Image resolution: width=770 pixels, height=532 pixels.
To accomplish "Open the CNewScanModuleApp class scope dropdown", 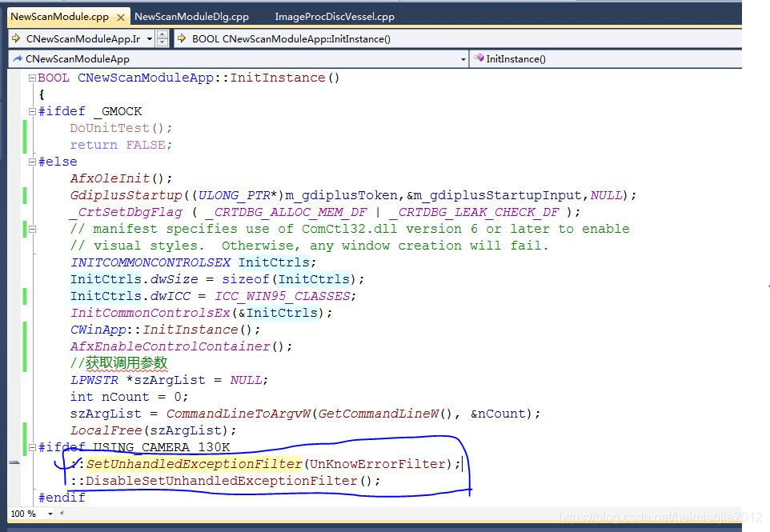I will 463,59.
